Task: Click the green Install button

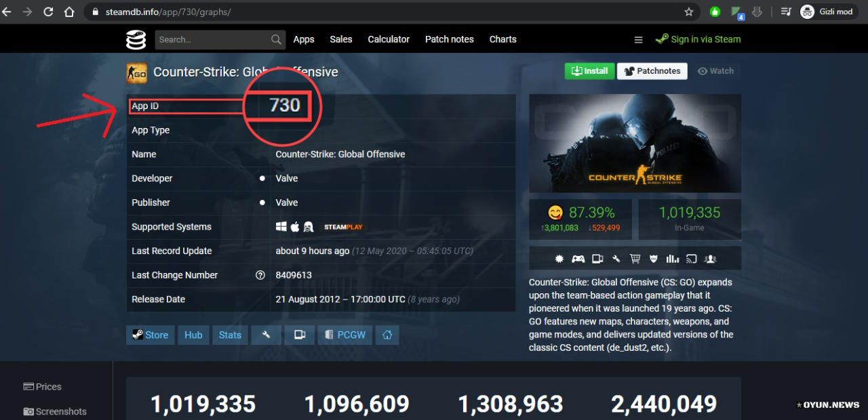Action: click(x=589, y=71)
